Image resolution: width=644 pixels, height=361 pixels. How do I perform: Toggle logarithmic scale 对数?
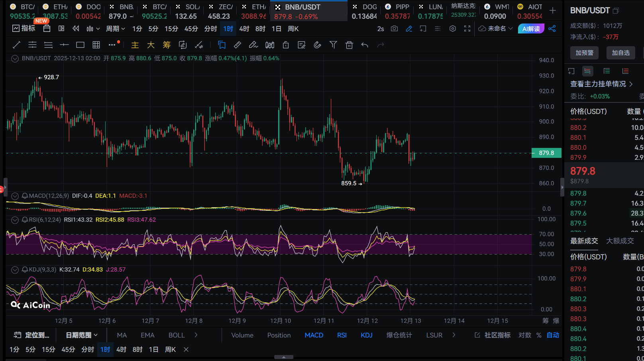524,335
